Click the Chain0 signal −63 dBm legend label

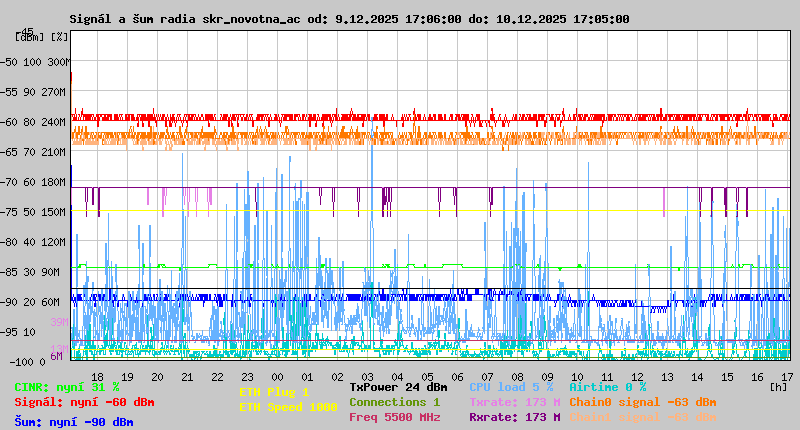click(x=642, y=402)
